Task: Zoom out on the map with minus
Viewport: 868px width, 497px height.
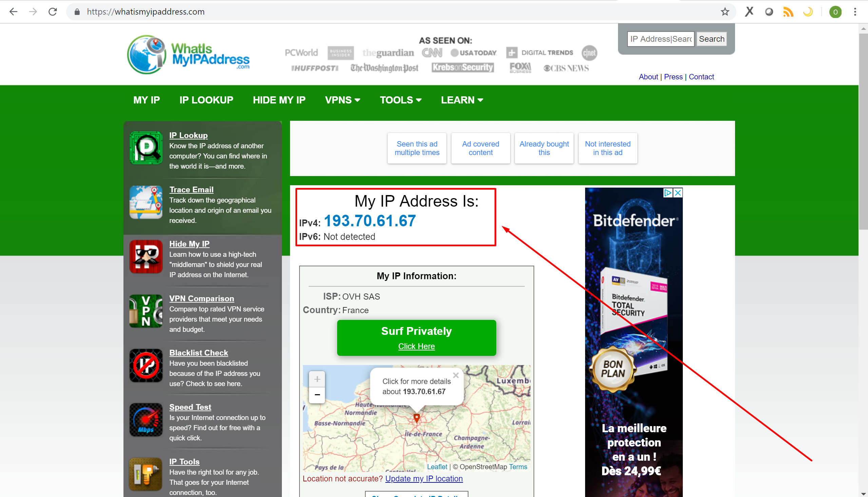Action: [317, 395]
